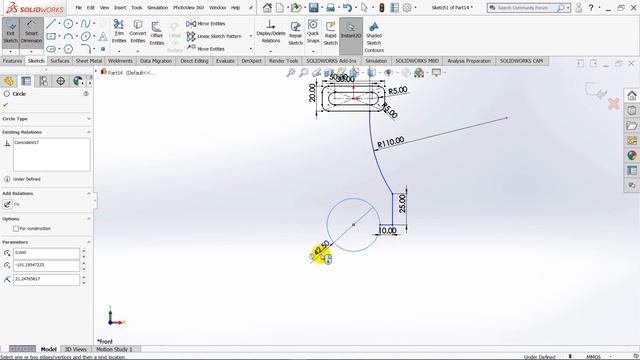Viewport: 640px width, 360px height.
Task: Open the Appearances colorful ball task pane tab
Action: (631, 156)
